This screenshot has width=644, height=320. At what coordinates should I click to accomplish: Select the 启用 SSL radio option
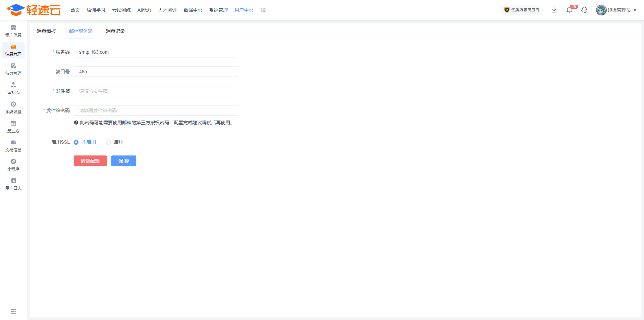pyautogui.click(x=108, y=142)
